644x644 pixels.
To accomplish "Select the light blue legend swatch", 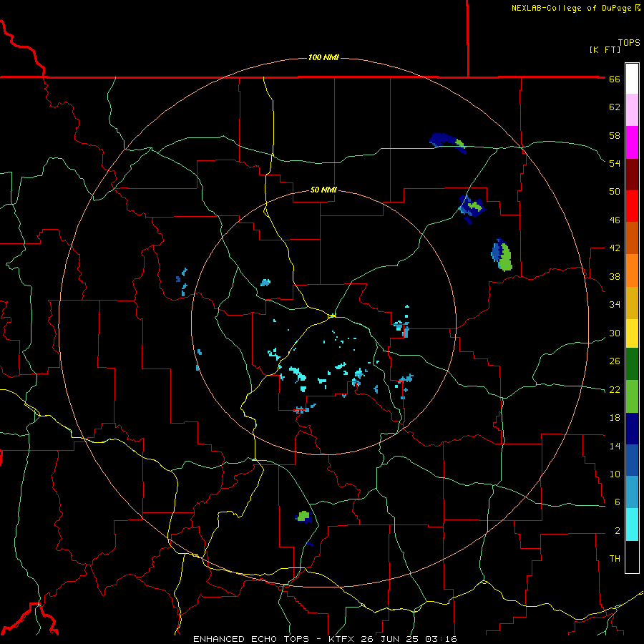I will [x=632, y=492].
